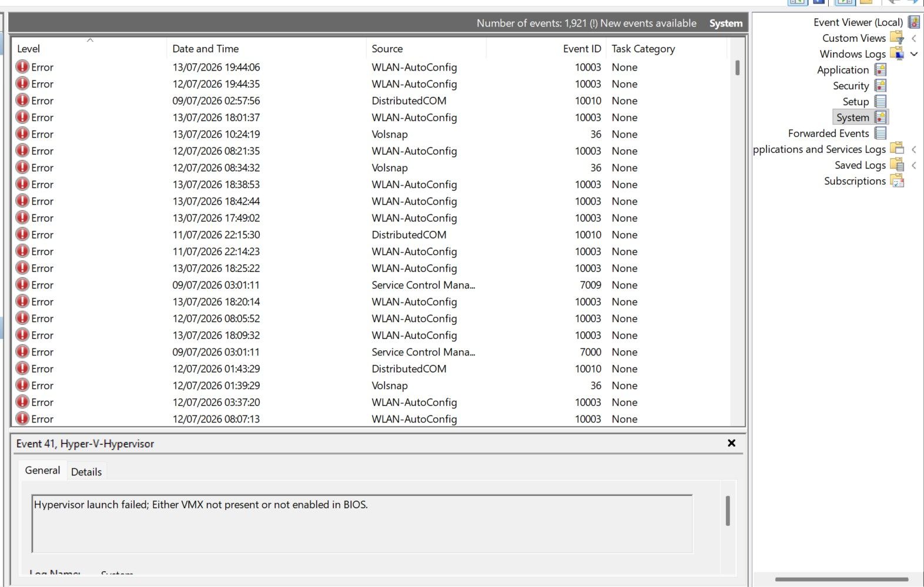This screenshot has width=924, height=587.
Task: Click error icon for 13/07/2026 19:44:06 event
Action: click(x=22, y=67)
